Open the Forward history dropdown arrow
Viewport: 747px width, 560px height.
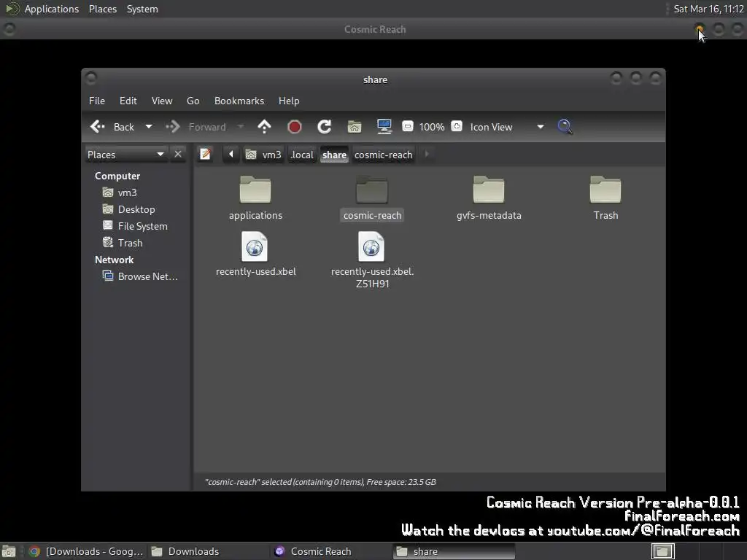coord(241,127)
